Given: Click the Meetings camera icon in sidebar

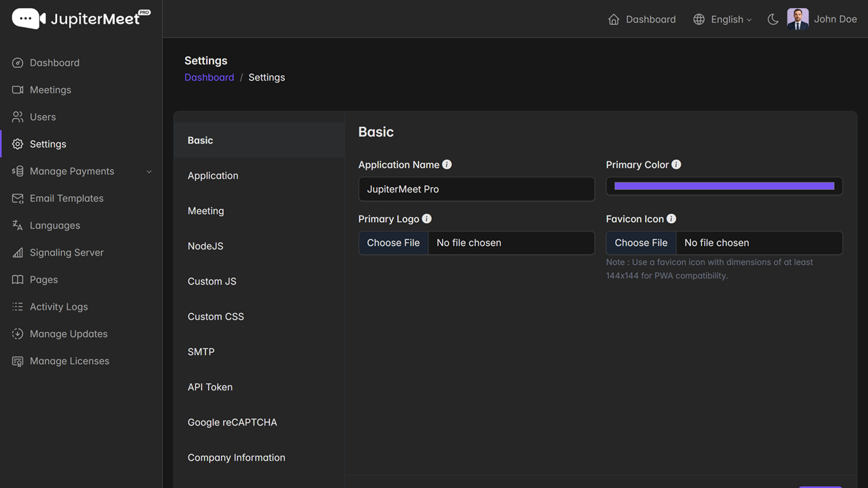Looking at the screenshot, I should (x=18, y=90).
